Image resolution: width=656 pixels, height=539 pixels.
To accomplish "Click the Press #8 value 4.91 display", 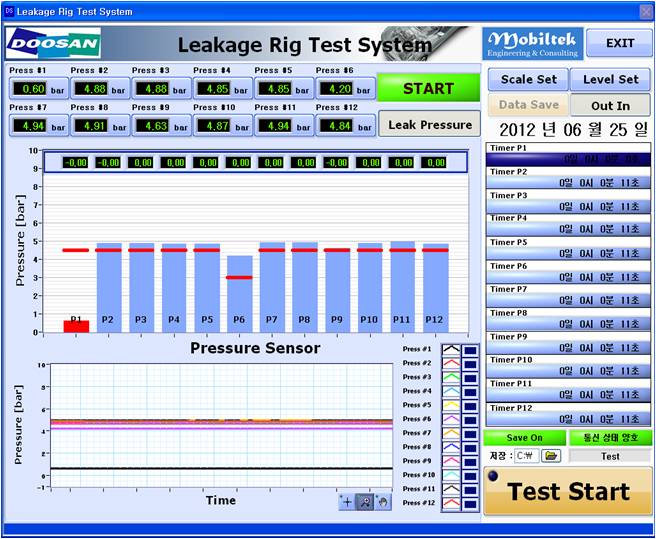I will tap(92, 126).
